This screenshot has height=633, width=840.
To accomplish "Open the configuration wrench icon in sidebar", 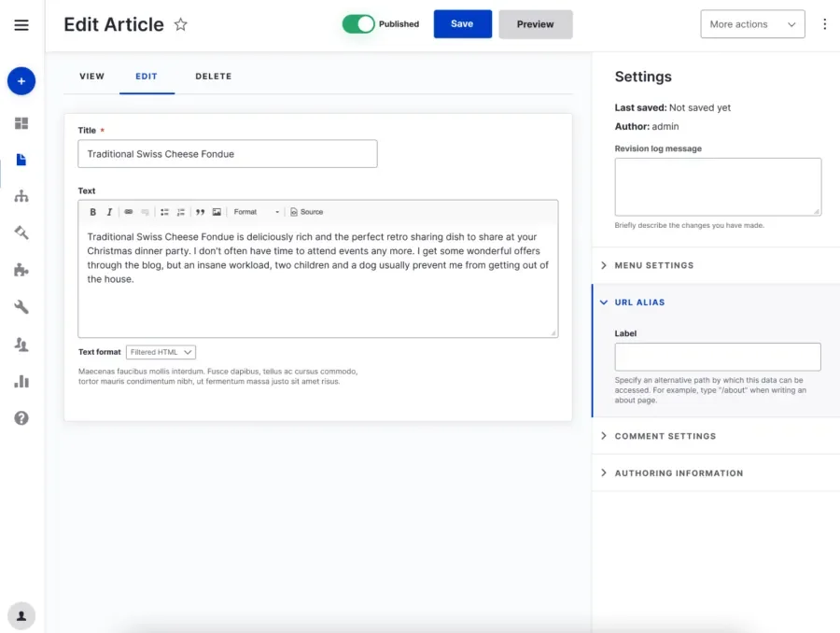I will [x=21, y=306].
